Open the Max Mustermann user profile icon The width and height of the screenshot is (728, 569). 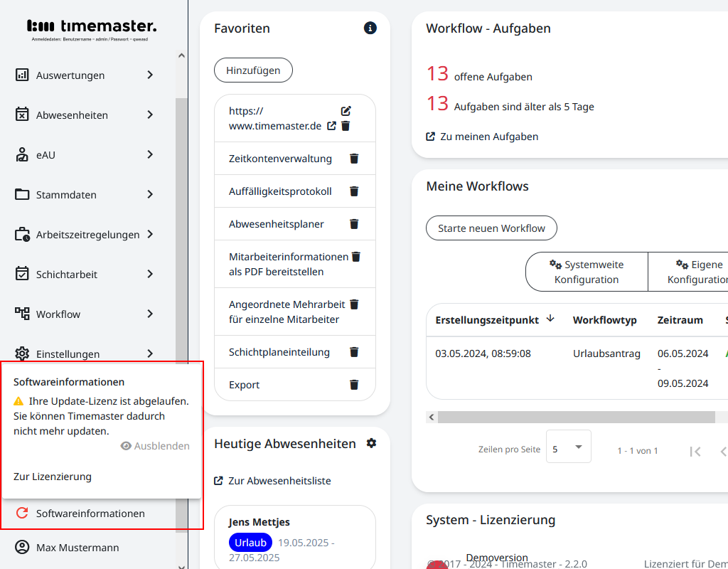(21, 548)
